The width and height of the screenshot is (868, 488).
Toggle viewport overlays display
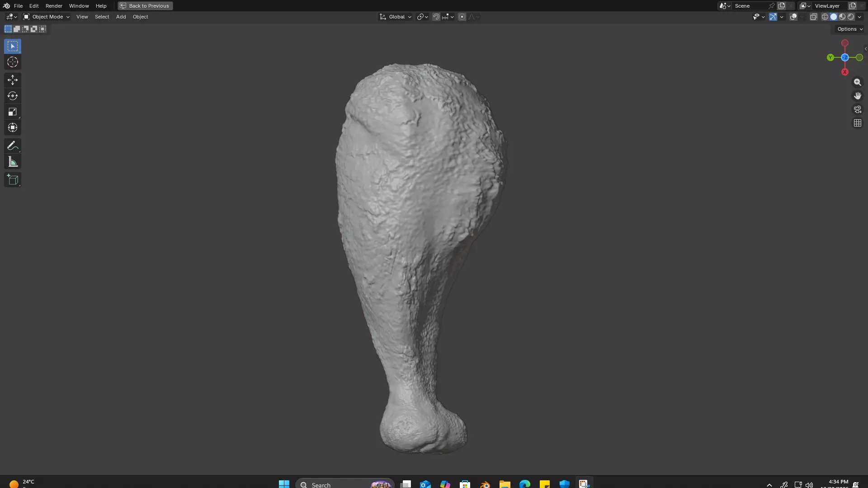[793, 17]
